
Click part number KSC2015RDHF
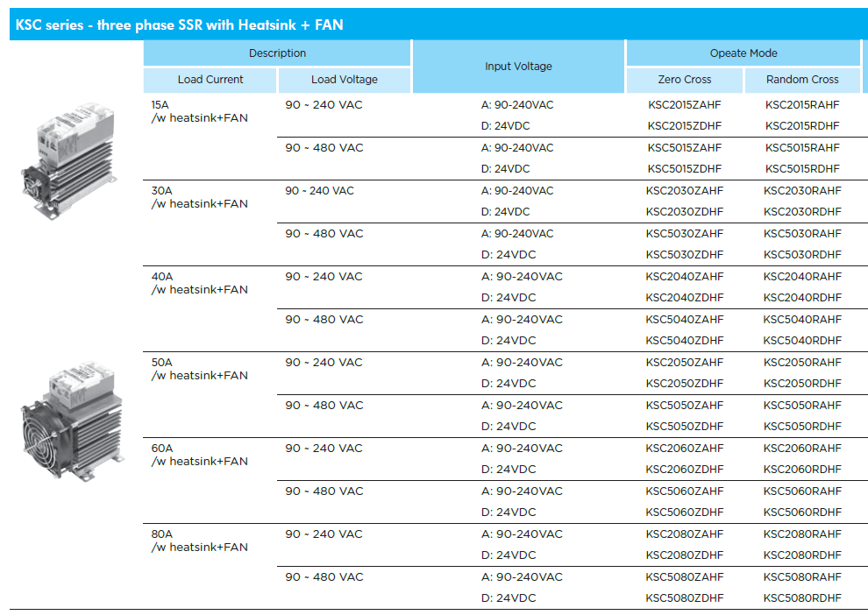click(802, 125)
